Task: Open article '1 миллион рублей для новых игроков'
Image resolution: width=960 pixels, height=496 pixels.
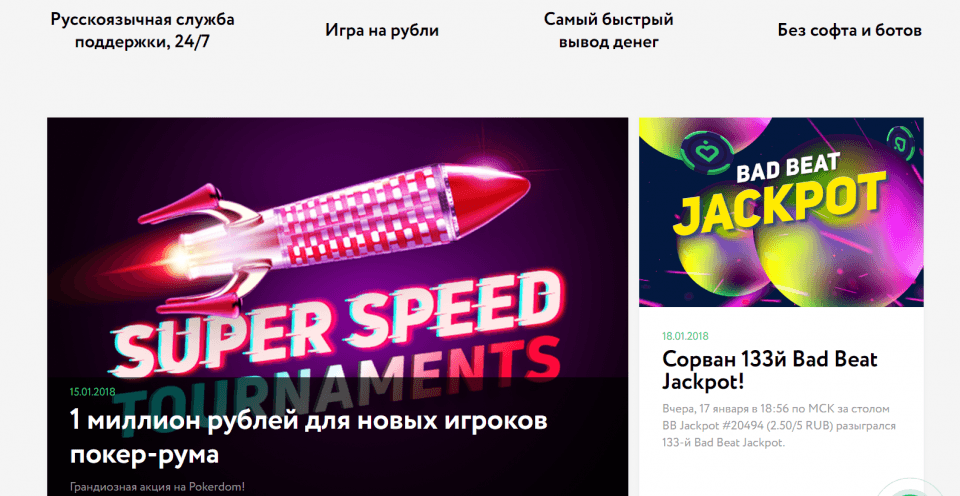Action: (309, 438)
